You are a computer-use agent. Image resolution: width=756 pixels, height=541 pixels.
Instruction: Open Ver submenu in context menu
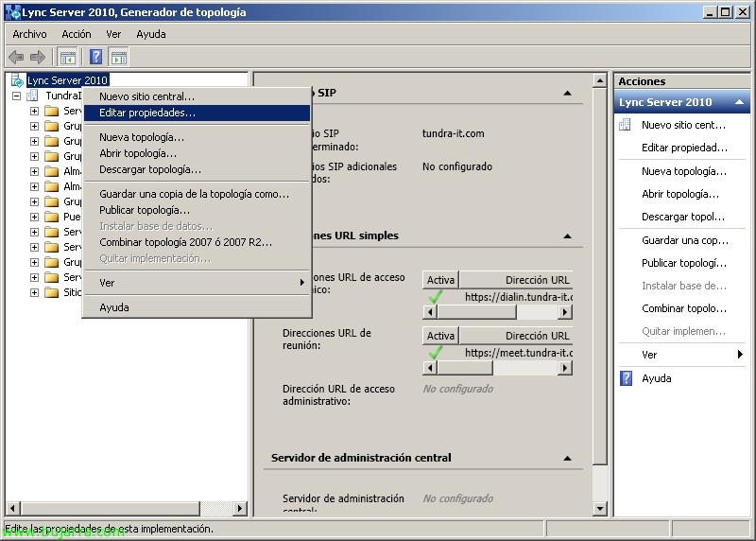197,283
